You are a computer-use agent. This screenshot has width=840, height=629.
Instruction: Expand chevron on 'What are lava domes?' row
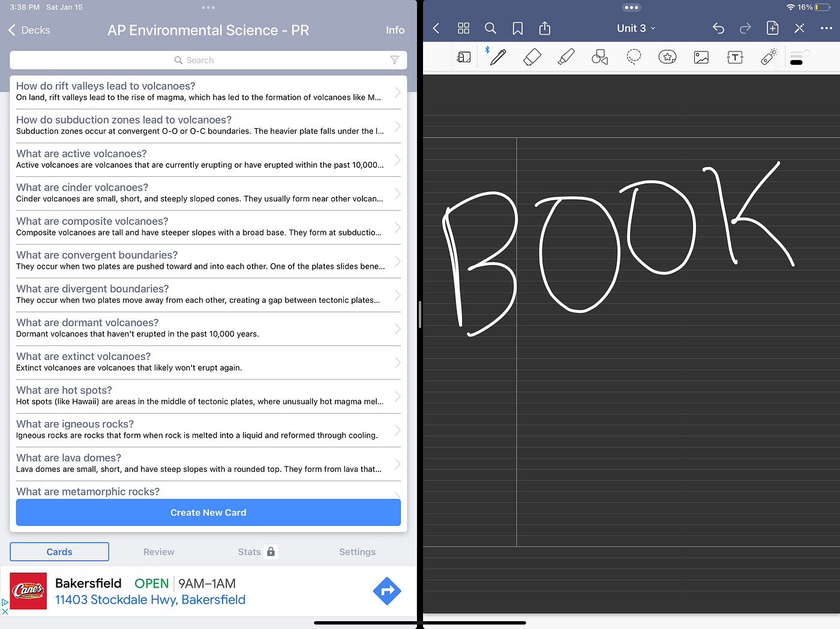click(397, 464)
